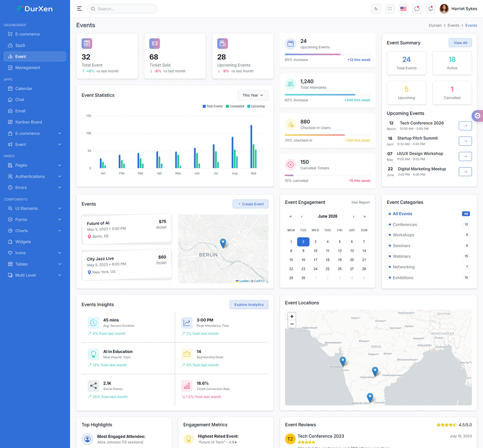Open Digital Marketing Meetup arrow button

coord(465,172)
